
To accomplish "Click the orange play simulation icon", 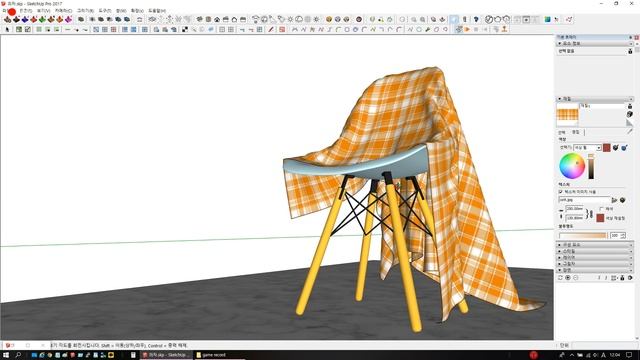I will 467,29.
